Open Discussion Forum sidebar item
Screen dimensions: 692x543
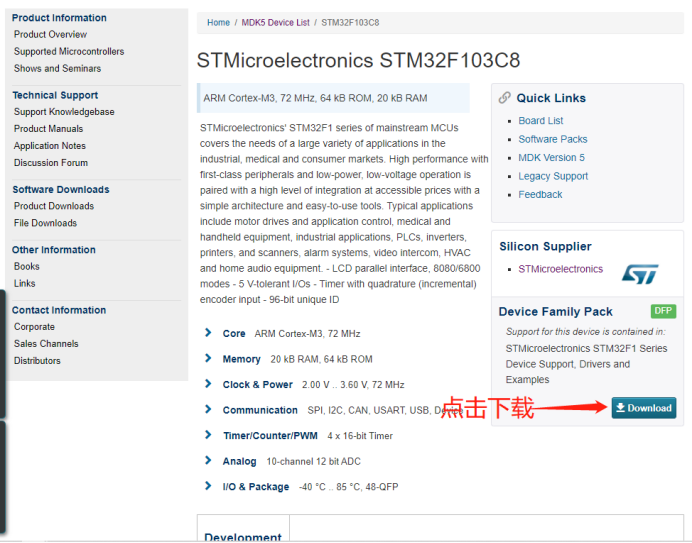click(x=51, y=163)
